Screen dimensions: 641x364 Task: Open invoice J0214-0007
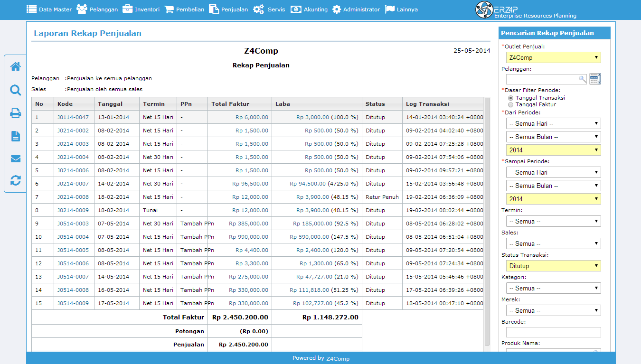point(73,184)
